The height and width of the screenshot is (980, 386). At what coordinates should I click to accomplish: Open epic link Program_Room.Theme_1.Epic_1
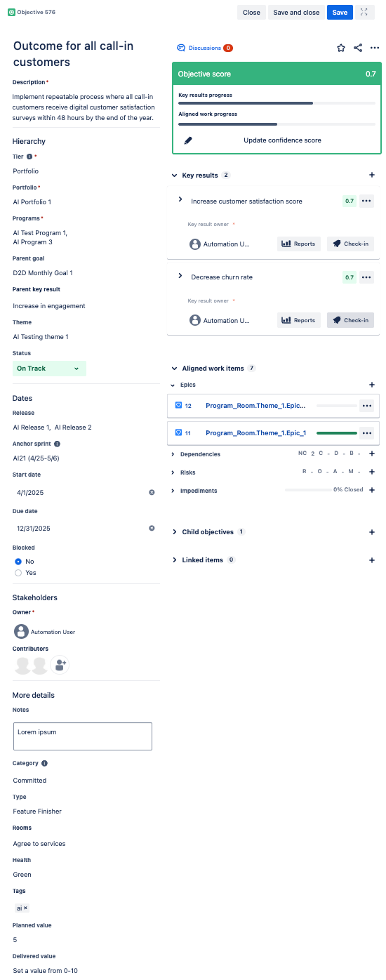[255, 433]
